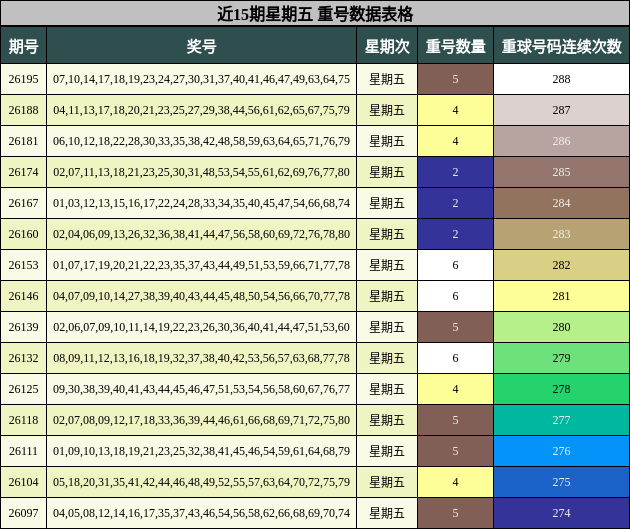The image size is (630, 529).
Task: Click winning numbers starting 01,09,10,13,18
Action: point(201,451)
